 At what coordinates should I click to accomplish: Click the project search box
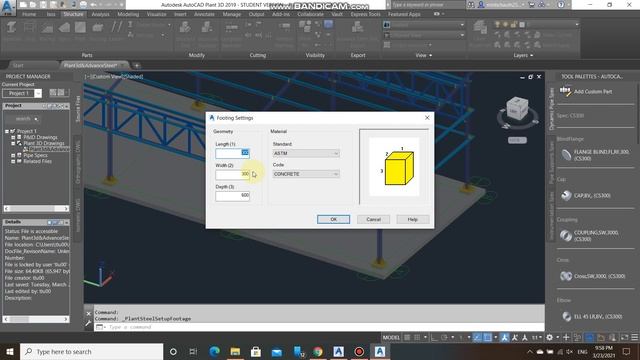[x=22, y=119]
